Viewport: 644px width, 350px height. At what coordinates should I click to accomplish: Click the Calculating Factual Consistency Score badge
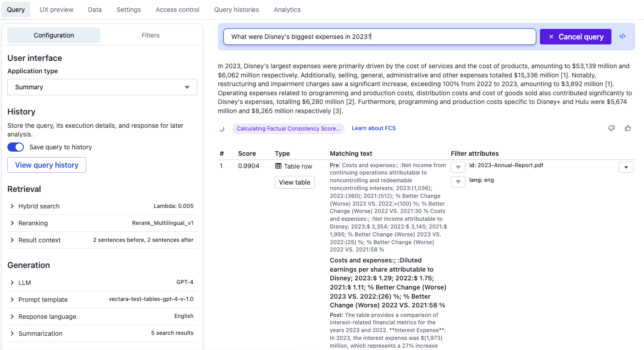[288, 129]
